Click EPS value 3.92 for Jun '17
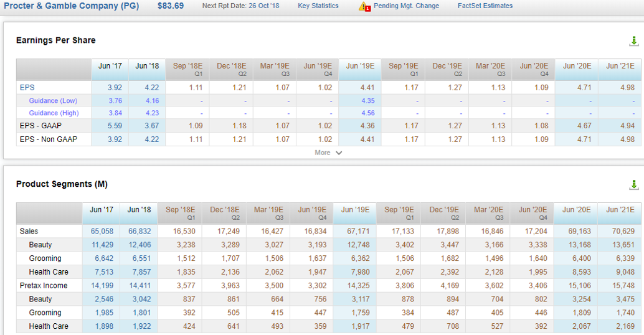 click(115, 87)
